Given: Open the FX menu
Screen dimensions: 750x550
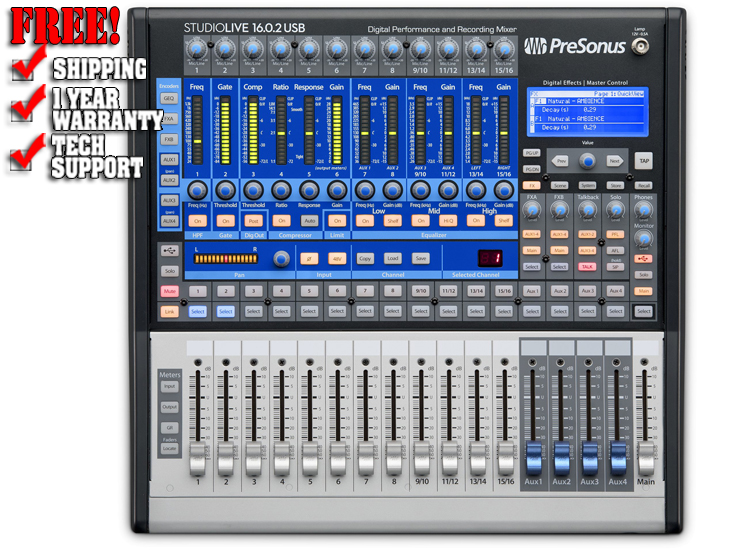Looking at the screenshot, I should (x=531, y=185).
